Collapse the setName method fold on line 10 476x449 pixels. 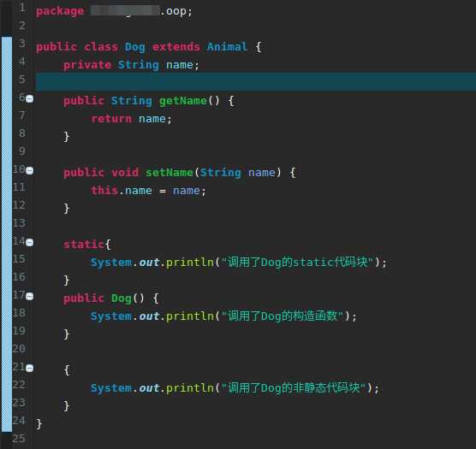[30, 171]
